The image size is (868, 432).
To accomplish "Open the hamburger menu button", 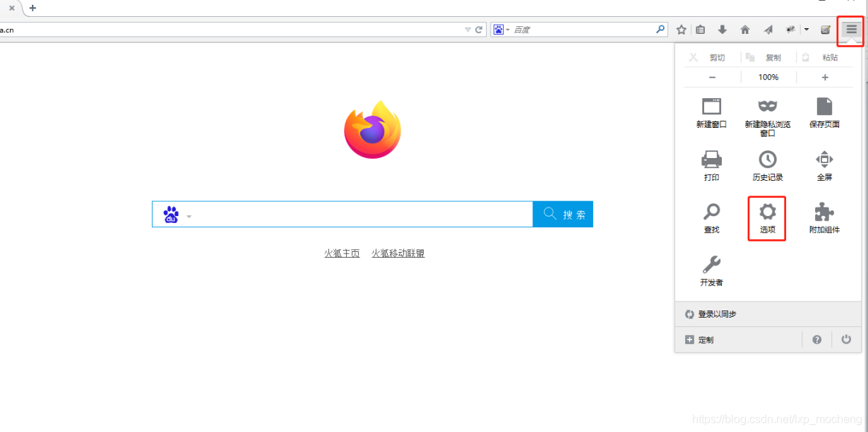I will (x=851, y=30).
